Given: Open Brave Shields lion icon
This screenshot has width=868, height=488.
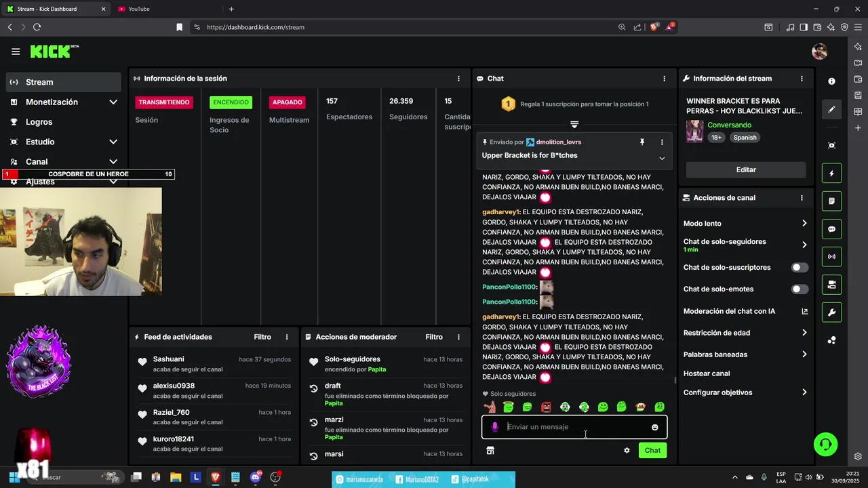Looking at the screenshot, I should [654, 27].
